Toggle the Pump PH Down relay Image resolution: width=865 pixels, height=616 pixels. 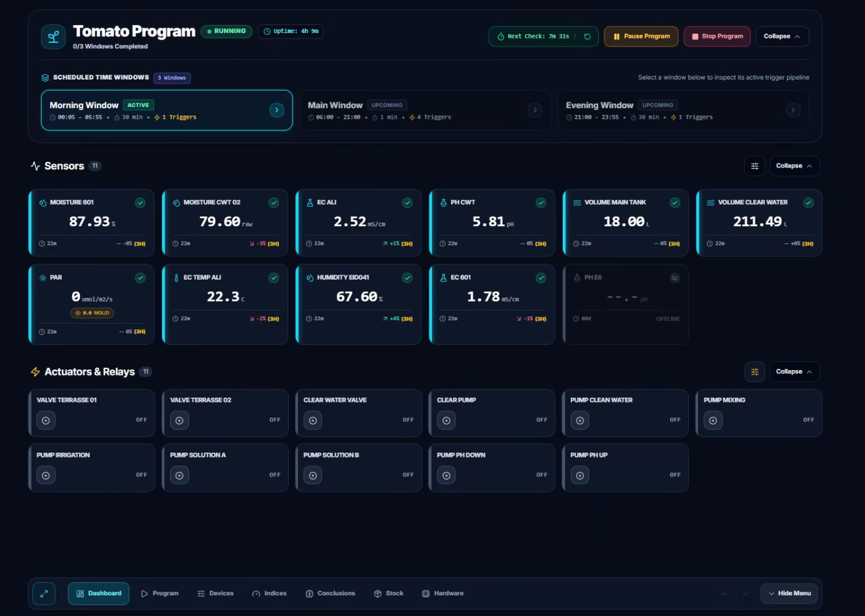point(447,475)
